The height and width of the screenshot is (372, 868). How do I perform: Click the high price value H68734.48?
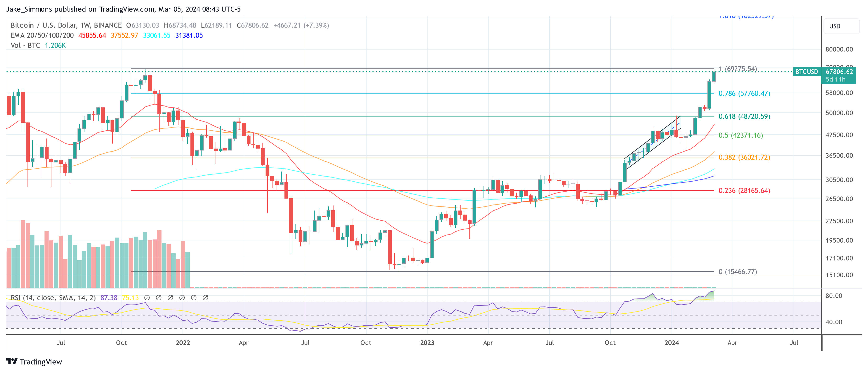[x=180, y=25]
